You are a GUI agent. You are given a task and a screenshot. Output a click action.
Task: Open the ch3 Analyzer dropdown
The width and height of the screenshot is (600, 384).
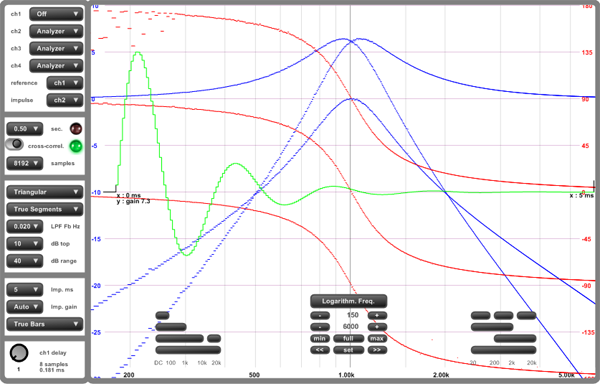(56, 49)
